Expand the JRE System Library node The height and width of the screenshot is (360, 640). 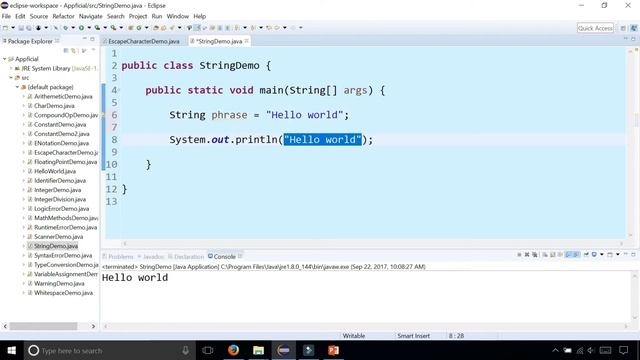pos(11,69)
